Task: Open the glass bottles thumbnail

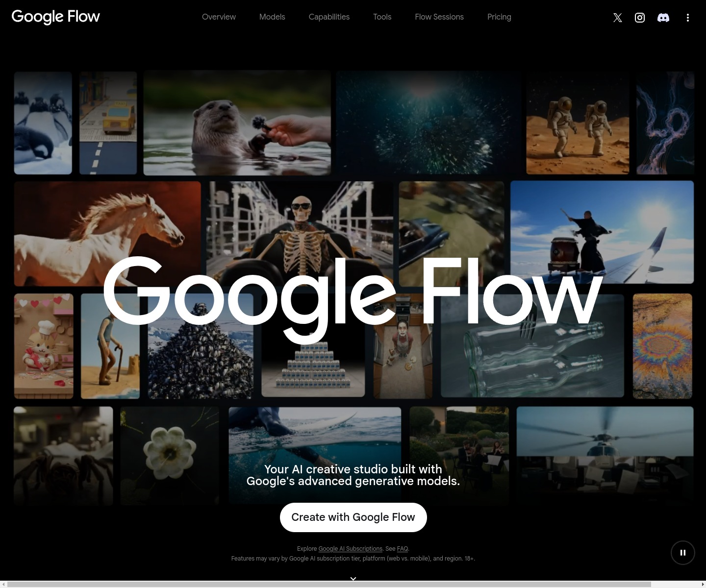Action: click(x=532, y=346)
